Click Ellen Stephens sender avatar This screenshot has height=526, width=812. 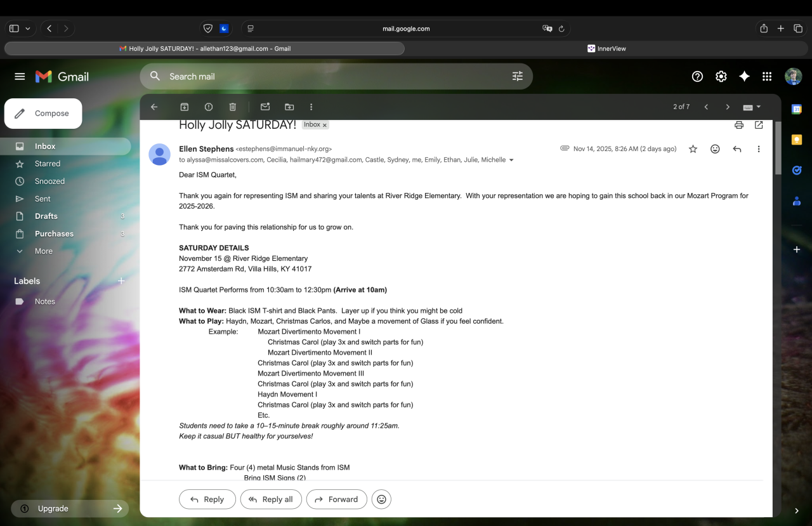pyautogui.click(x=159, y=154)
